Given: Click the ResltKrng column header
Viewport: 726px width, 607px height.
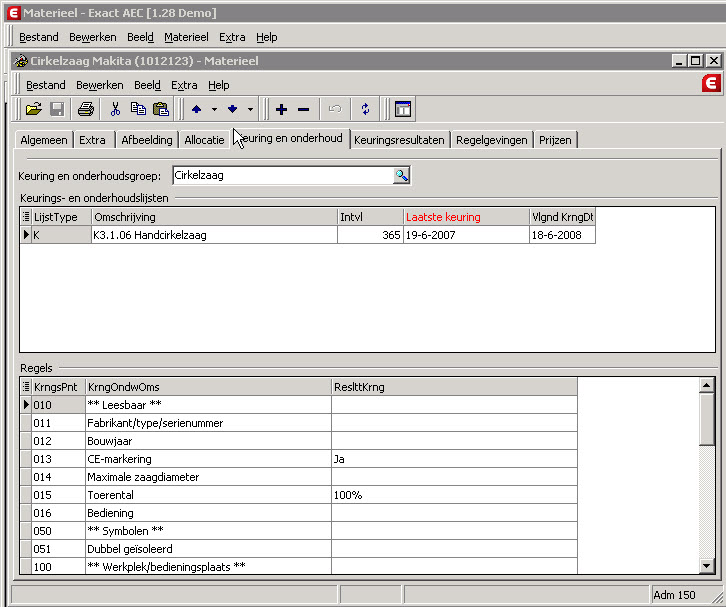Looking at the screenshot, I should pos(455,387).
